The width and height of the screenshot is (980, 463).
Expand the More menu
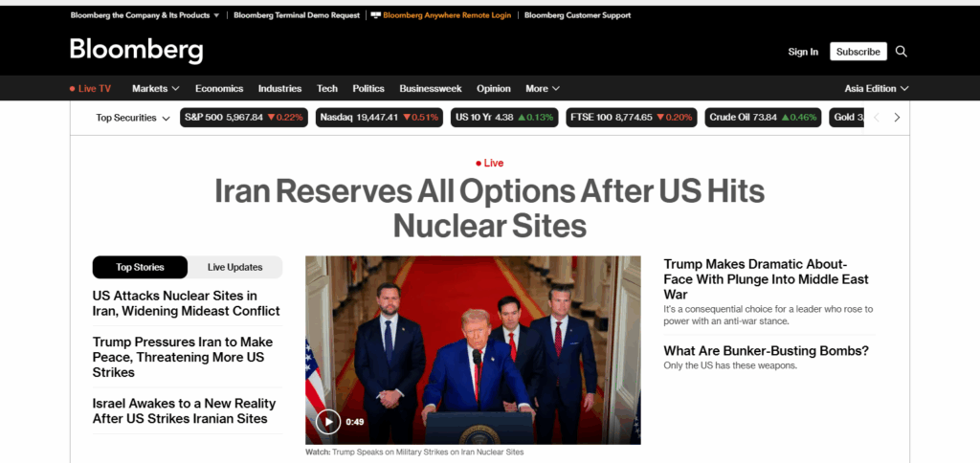pyautogui.click(x=543, y=89)
